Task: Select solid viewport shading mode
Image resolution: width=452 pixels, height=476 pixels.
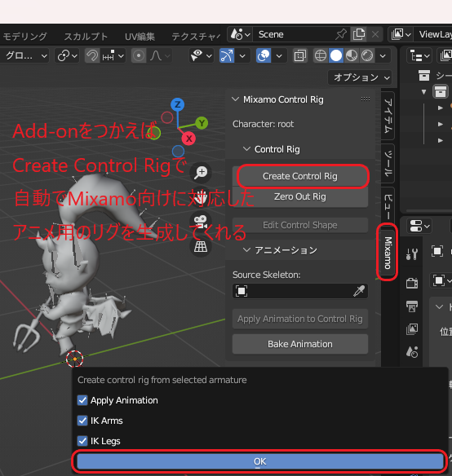Action: [336, 56]
